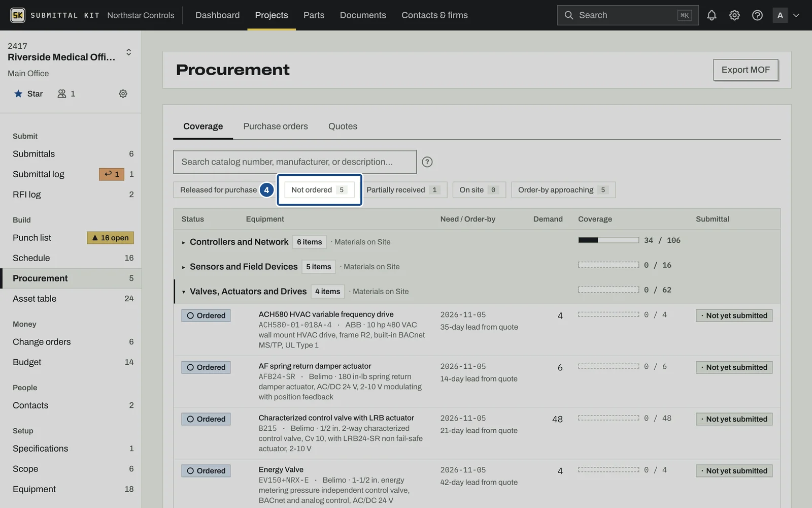Screen dimensions: 812x508
Task: Open Change orders in the sidebar
Action: [x=71, y=342]
